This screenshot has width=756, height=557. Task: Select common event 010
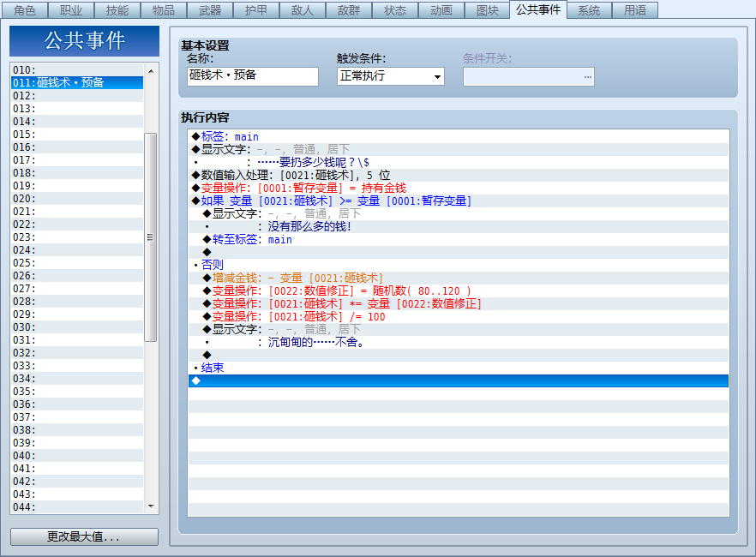pyautogui.click(x=77, y=70)
